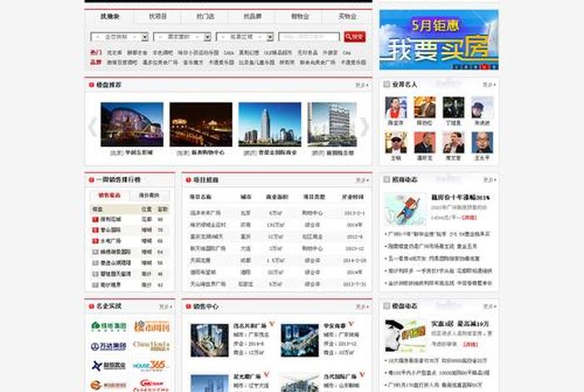The height and width of the screenshot is (392, 584).
Task: Click 更多 in the 招商动态 panel header
Action: [x=489, y=180]
